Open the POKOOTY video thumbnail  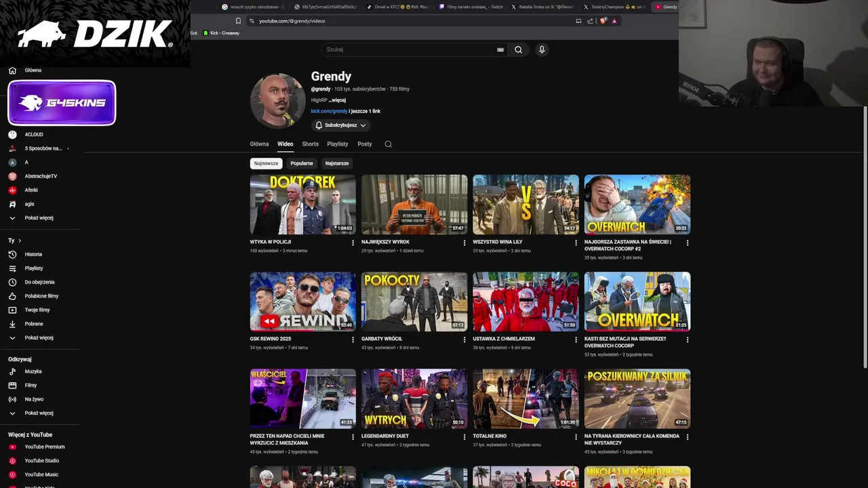pos(414,302)
